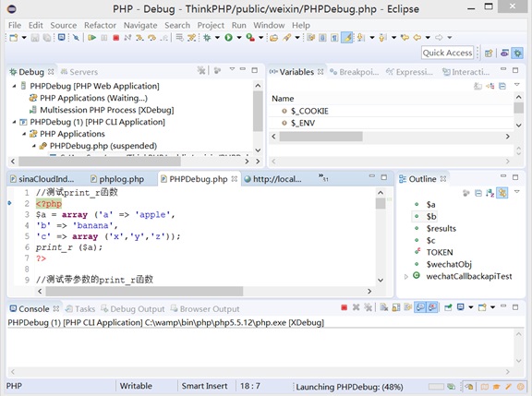Click the launch progress bar in status bar
This screenshot has width=532, height=396.
[x=436, y=387]
